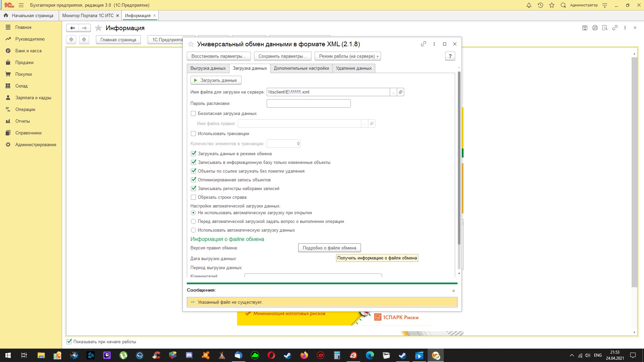Open Windows Start menu

pos(8,355)
